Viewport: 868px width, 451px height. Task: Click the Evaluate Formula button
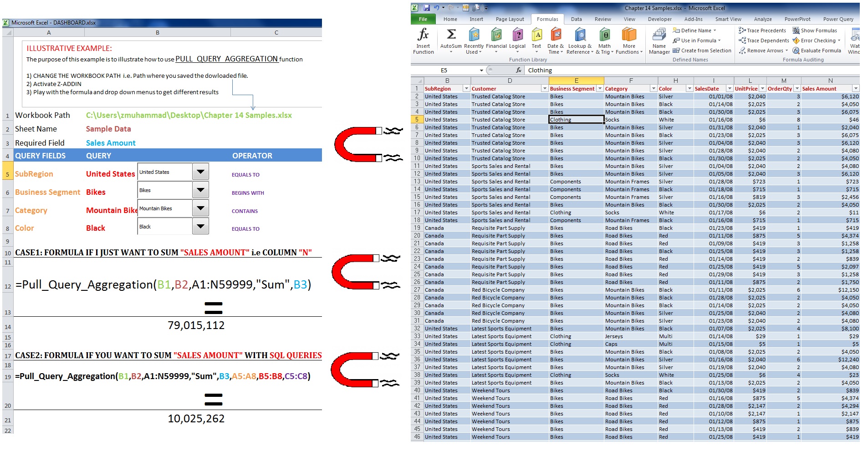point(817,51)
